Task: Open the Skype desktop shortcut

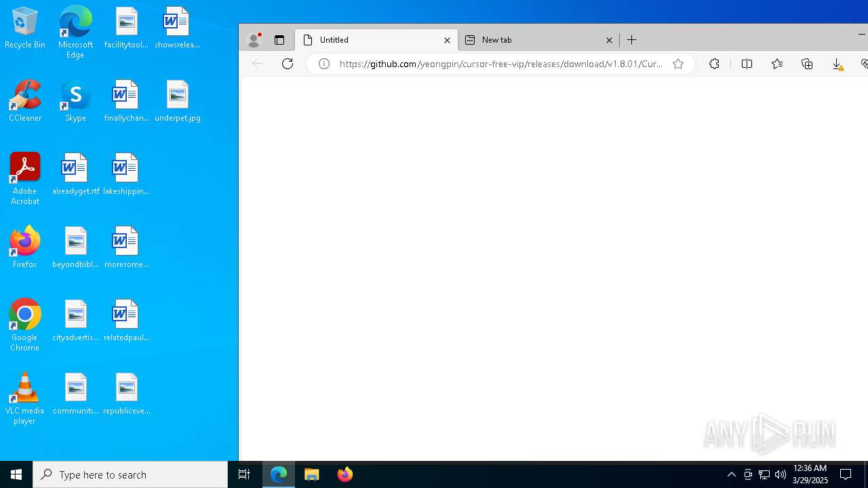Action: pyautogui.click(x=75, y=101)
